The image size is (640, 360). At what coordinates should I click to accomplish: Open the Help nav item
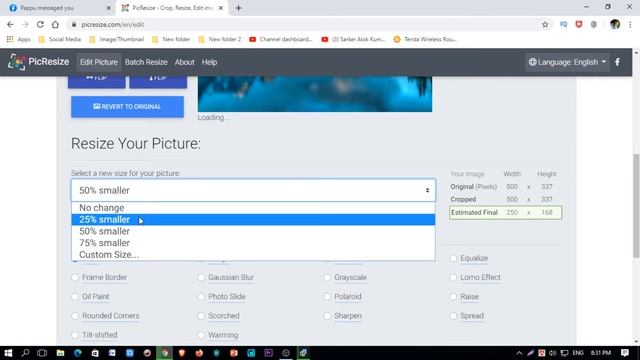[209, 62]
